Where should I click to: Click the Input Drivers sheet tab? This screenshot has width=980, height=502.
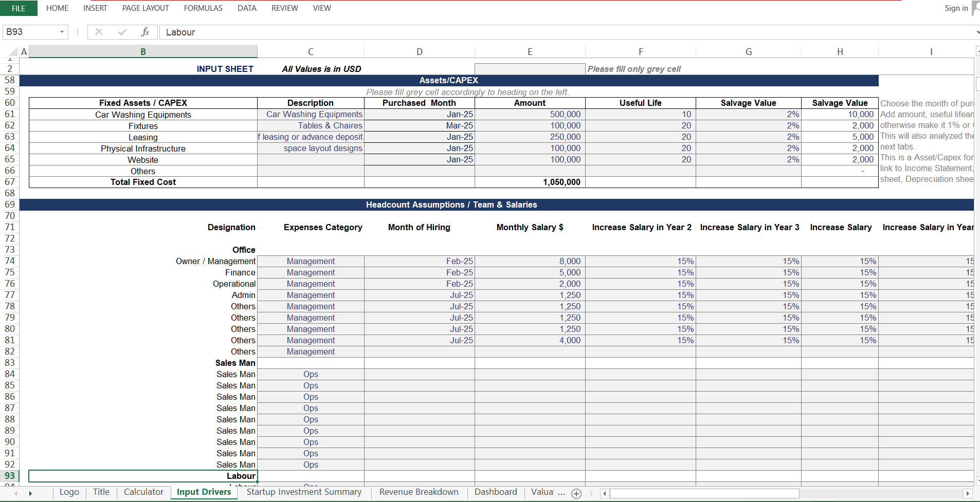pyautogui.click(x=204, y=492)
